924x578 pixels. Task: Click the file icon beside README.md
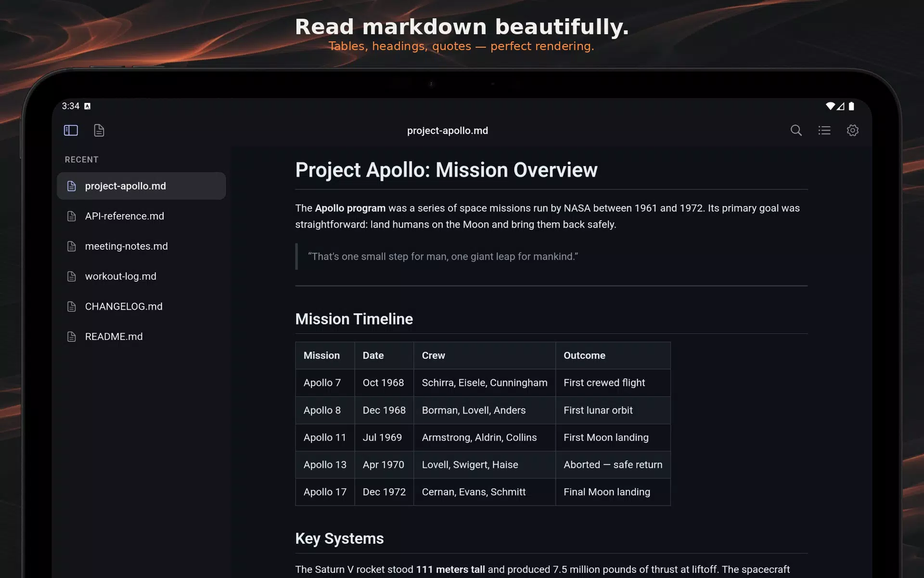pos(72,337)
